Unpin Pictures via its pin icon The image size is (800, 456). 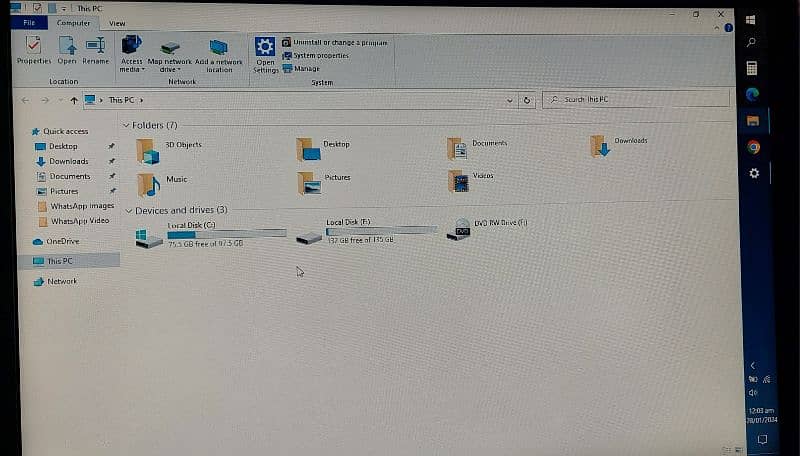pos(113,191)
